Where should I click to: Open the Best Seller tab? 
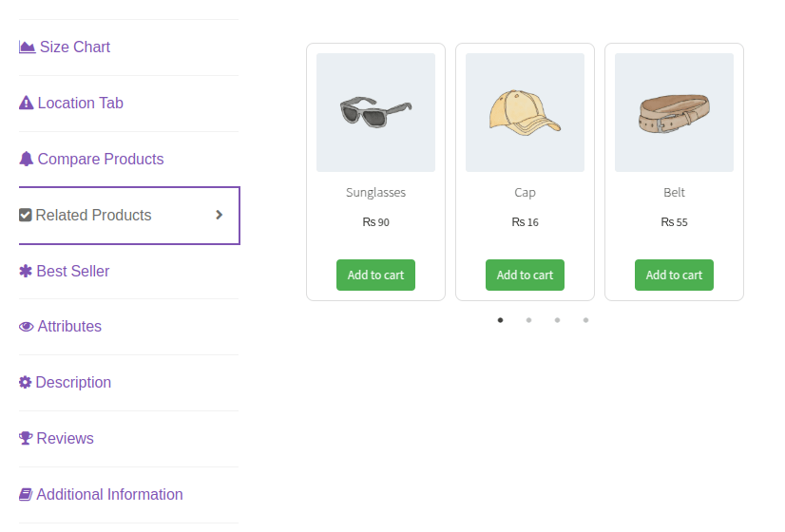73,271
